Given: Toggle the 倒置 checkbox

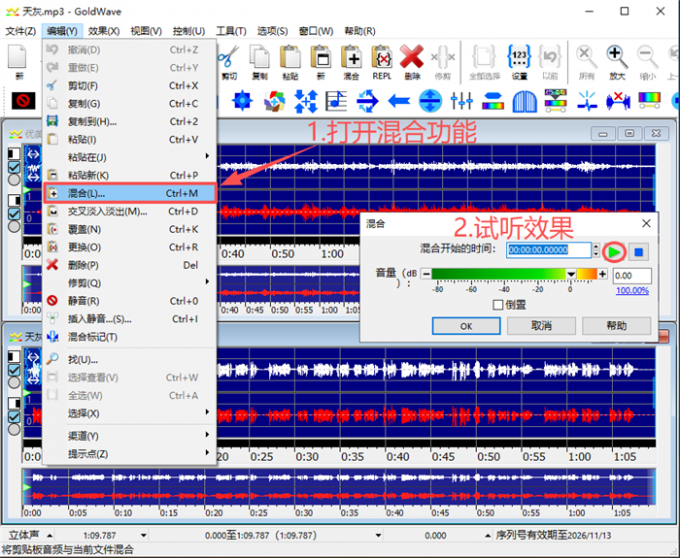Looking at the screenshot, I should [498, 305].
